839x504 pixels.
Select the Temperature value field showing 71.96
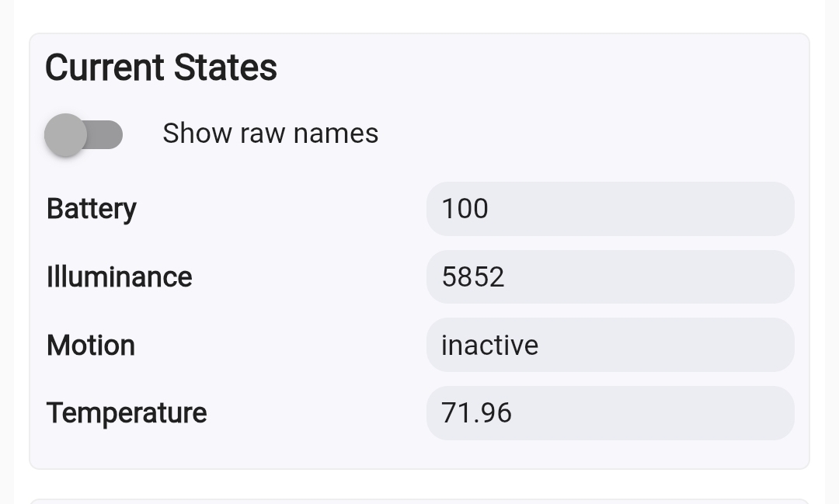[610, 413]
